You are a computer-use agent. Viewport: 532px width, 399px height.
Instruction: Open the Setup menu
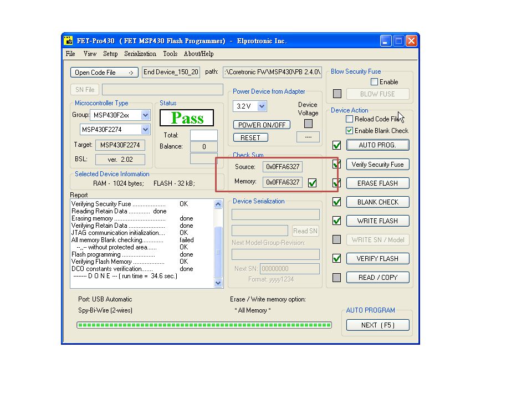pos(110,54)
